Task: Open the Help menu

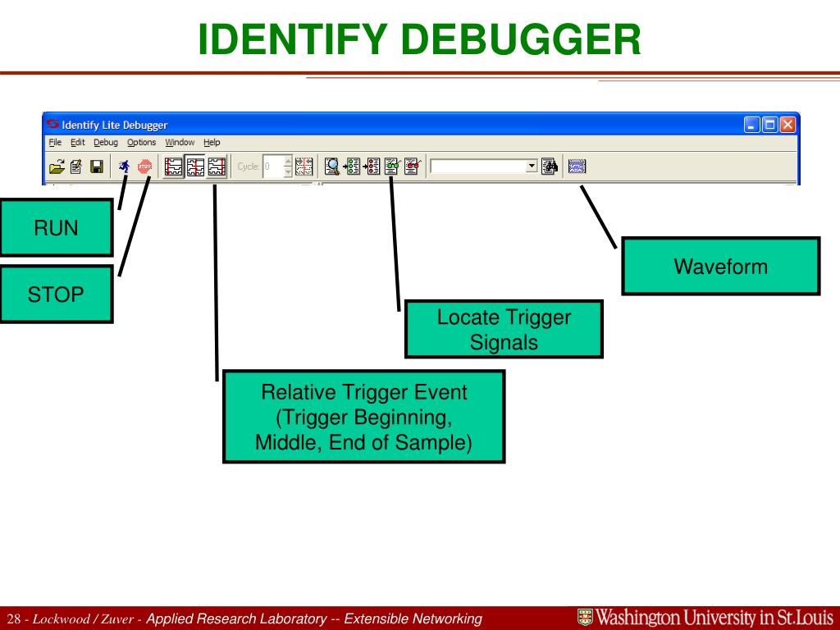Action: point(212,143)
